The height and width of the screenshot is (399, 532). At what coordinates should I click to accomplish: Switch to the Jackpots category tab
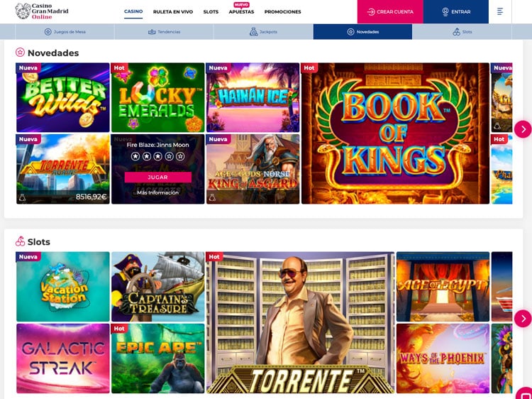pyautogui.click(x=263, y=31)
